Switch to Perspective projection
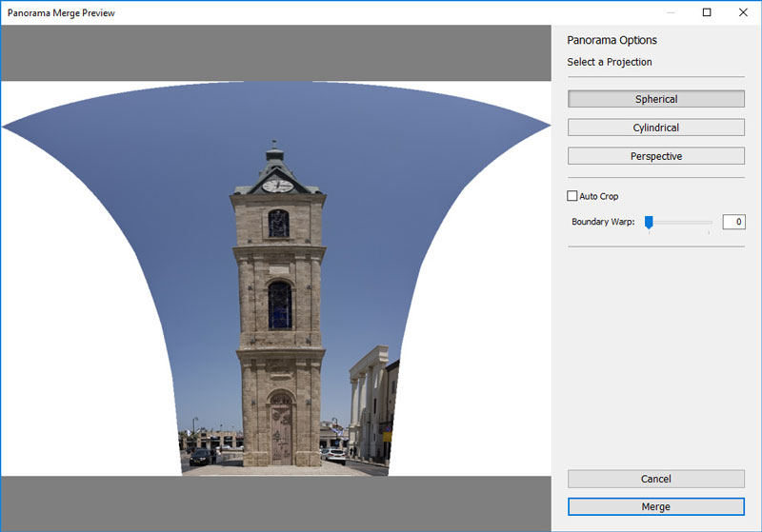Image resolution: width=762 pixels, height=532 pixels. pos(655,156)
